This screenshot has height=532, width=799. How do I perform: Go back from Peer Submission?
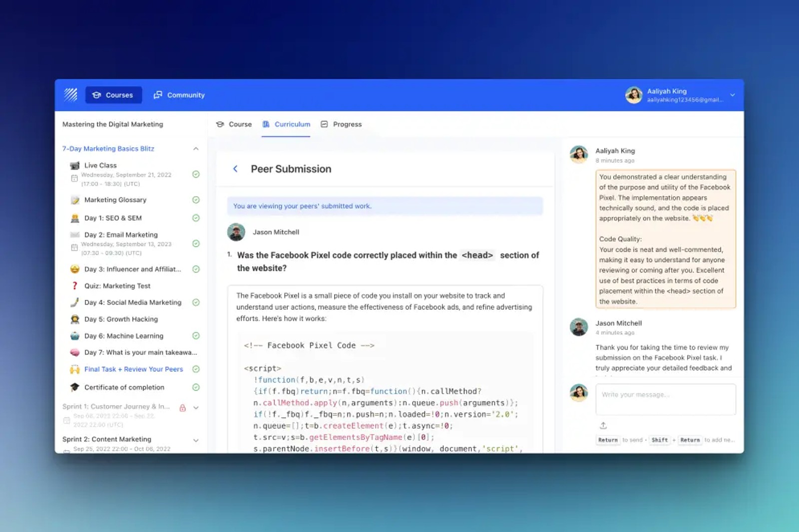point(235,169)
